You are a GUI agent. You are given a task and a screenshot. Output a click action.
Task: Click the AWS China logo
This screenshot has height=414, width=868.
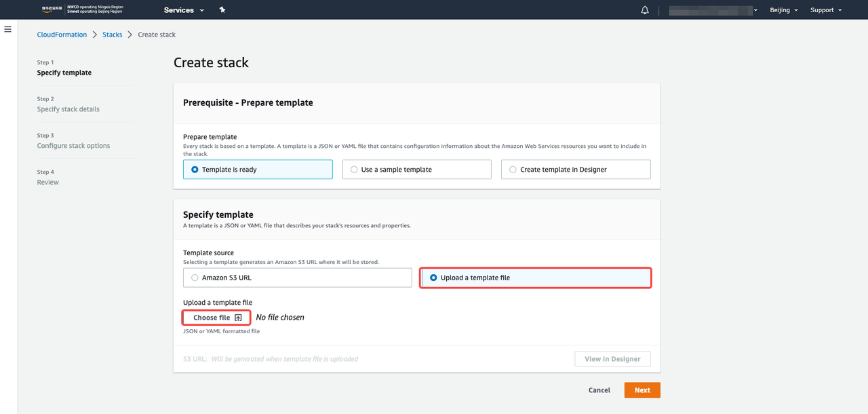pyautogui.click(x=51, y=10)
